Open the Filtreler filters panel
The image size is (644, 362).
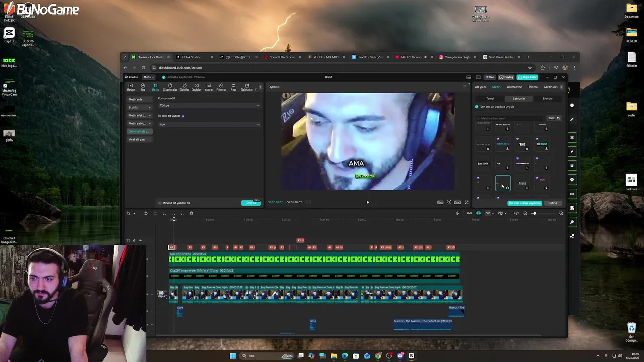pyautogui.click(x=221, y=87)
